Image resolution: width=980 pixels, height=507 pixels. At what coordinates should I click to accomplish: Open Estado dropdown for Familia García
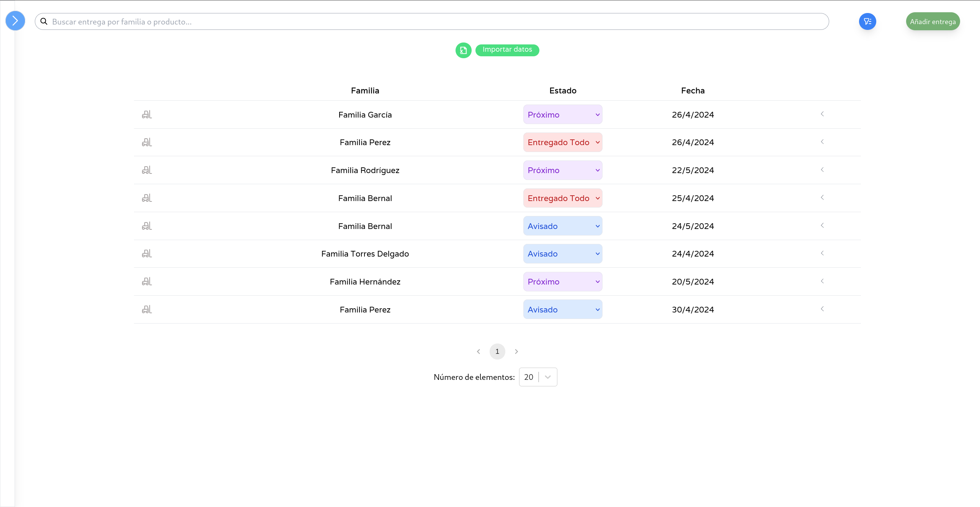tap(562, 114)
